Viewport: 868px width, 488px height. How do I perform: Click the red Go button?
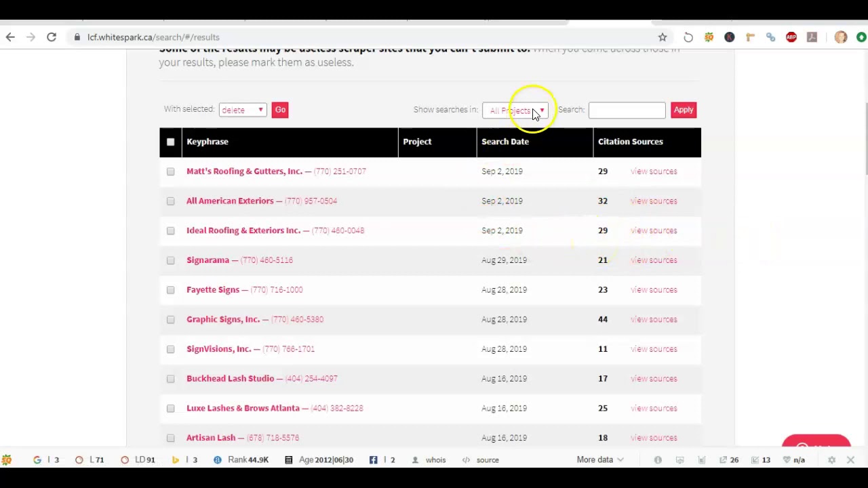(280, 110)
